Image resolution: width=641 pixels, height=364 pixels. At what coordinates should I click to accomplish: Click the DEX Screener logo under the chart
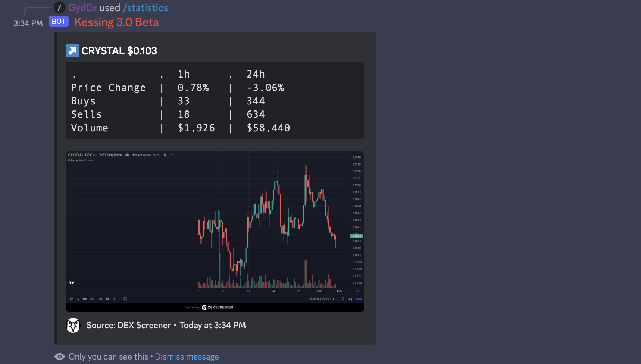click(x=217, y=307)
